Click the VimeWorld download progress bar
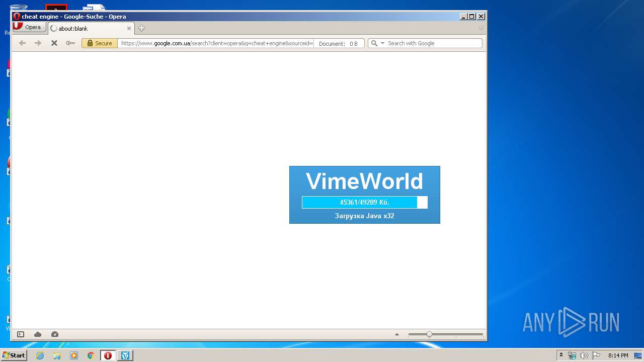Screen dimensions: 644x362 [365, 202]
